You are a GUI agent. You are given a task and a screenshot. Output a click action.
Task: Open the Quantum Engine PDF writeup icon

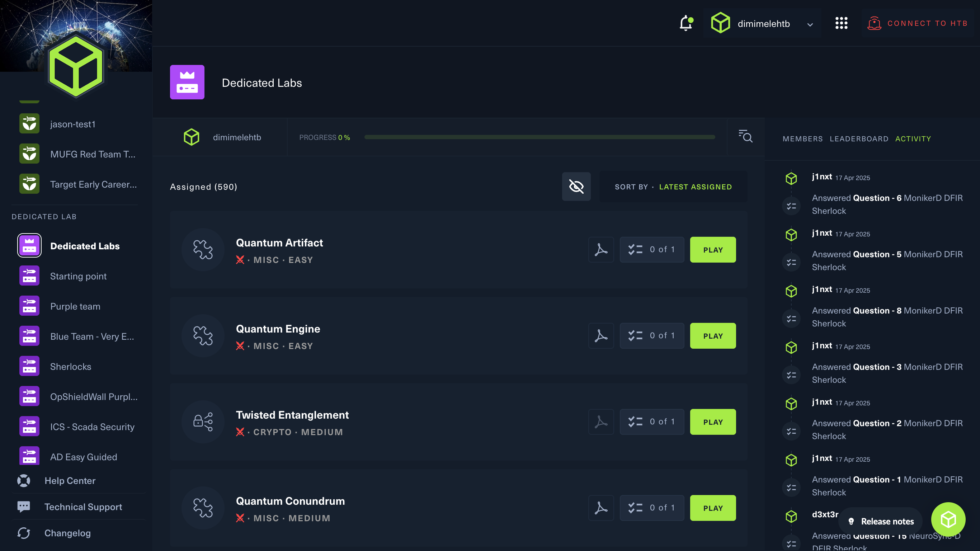pos(601,336)
